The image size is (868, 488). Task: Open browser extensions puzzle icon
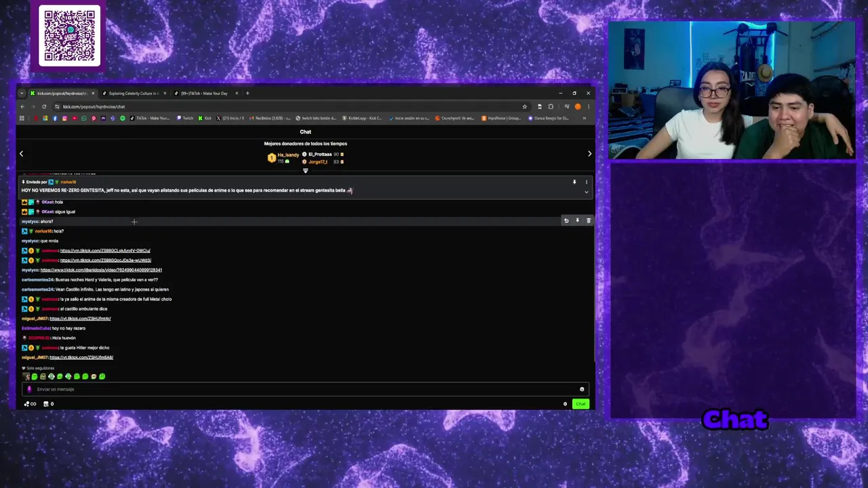coord(551,106)
